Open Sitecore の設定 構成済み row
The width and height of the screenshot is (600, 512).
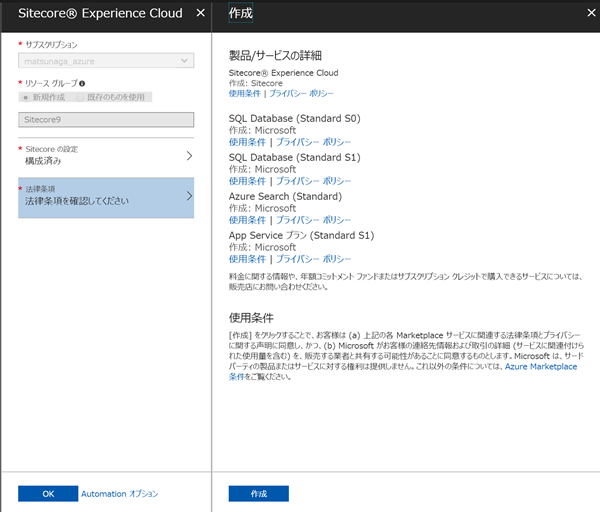pyautogui.click(x=106, y=155)
